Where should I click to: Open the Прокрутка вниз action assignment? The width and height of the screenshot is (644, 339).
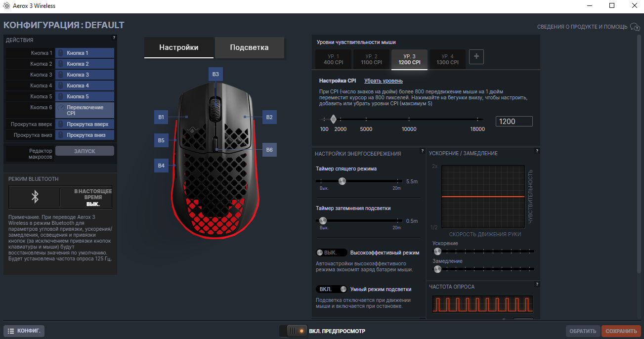pyautogui.click(x=85, y=135)
